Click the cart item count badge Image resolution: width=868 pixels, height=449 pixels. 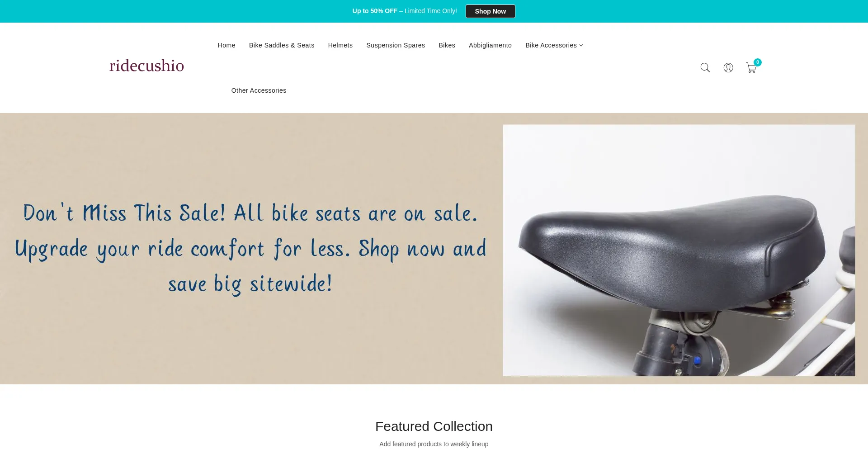(x=758, y=62)
